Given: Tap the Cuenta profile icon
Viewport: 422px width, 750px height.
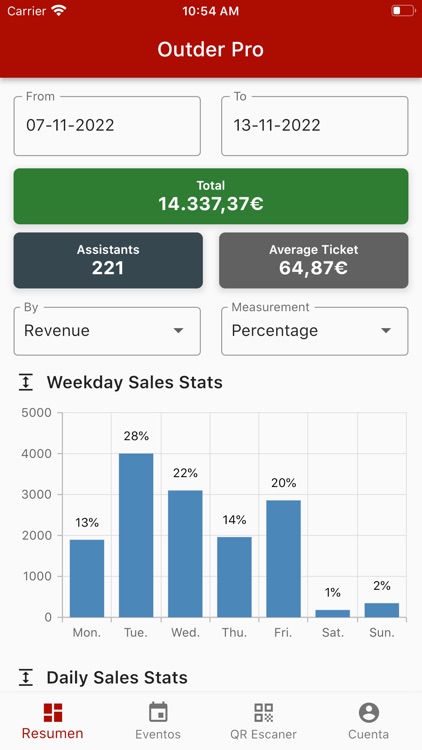Looking at the screenshot, I should (369, 713).
